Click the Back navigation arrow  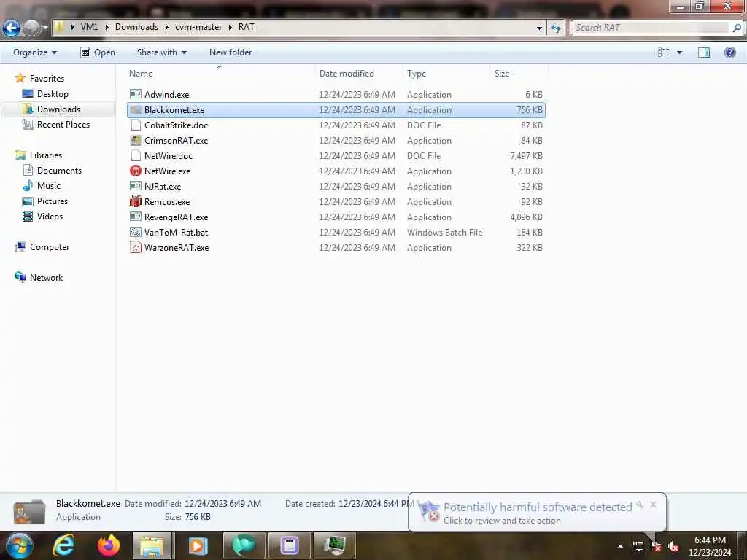[12, 28]
